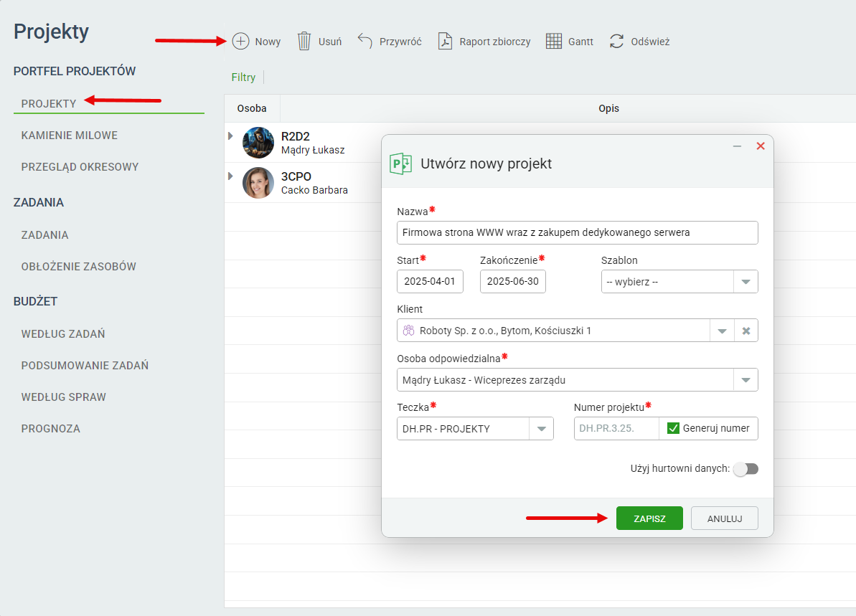
Task: Expand the 3CPO project row
Action: [x=230, y=176]
